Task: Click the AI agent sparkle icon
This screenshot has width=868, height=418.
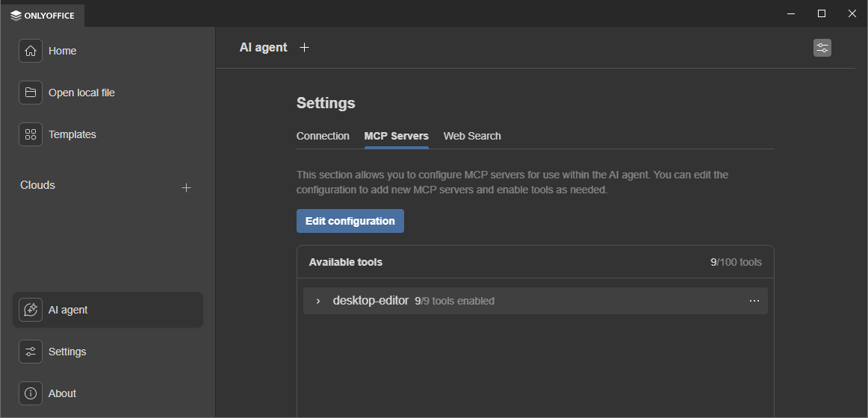Action: pos(31,310)
